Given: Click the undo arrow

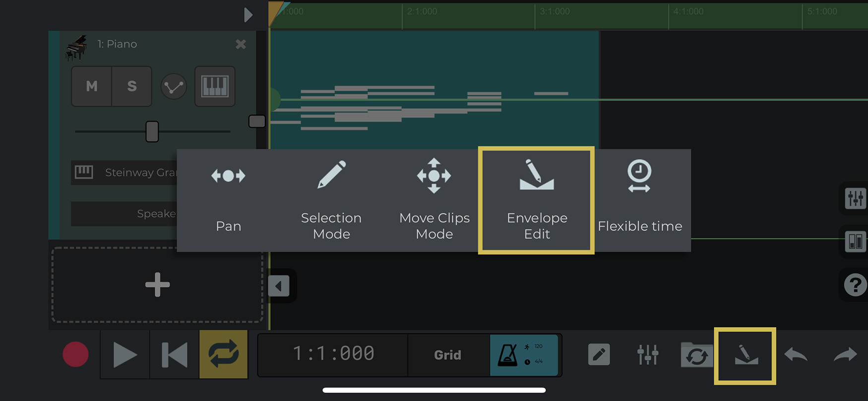Looking at the screenshot, I should [796, 354].
